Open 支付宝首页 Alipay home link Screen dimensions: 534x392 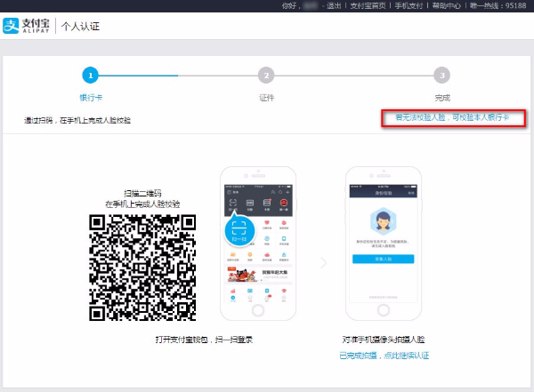[368, 5]
